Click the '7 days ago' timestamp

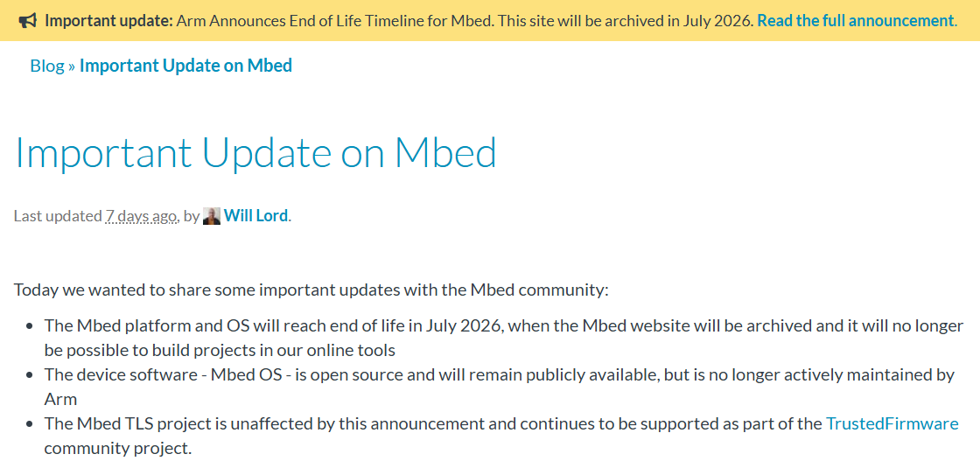click(141, 216)
